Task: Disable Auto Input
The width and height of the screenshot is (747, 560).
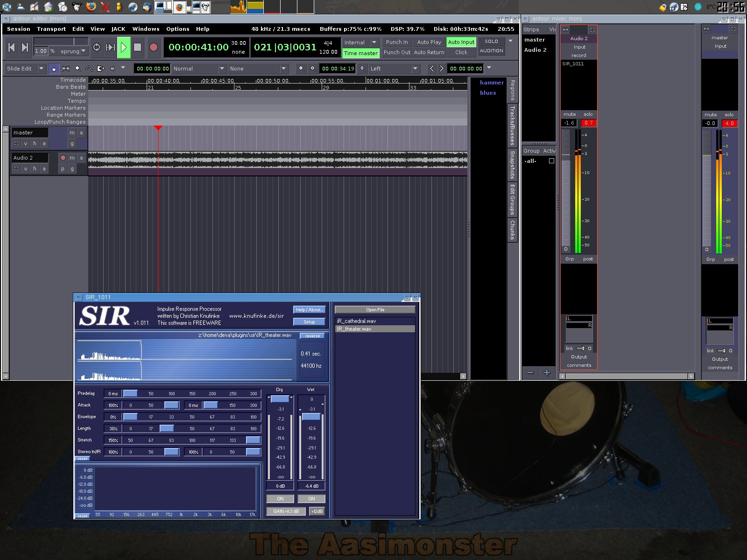Action: [x=461, y=42]
